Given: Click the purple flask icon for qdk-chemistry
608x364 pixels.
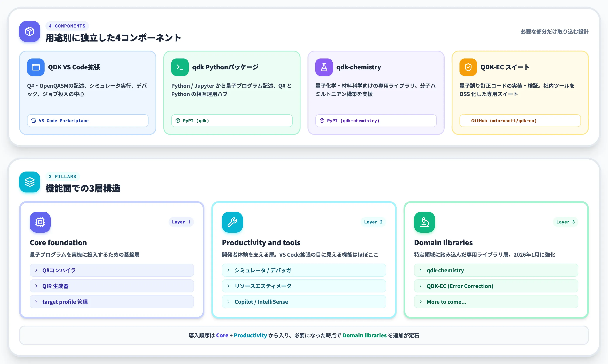Looking at the screenshot, I should click(324, 67).
